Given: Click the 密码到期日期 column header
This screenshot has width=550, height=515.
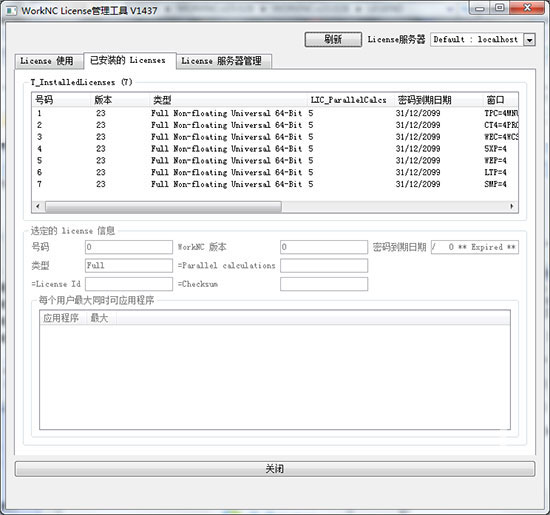Looking at the screenshot, I should click(438, 100).
